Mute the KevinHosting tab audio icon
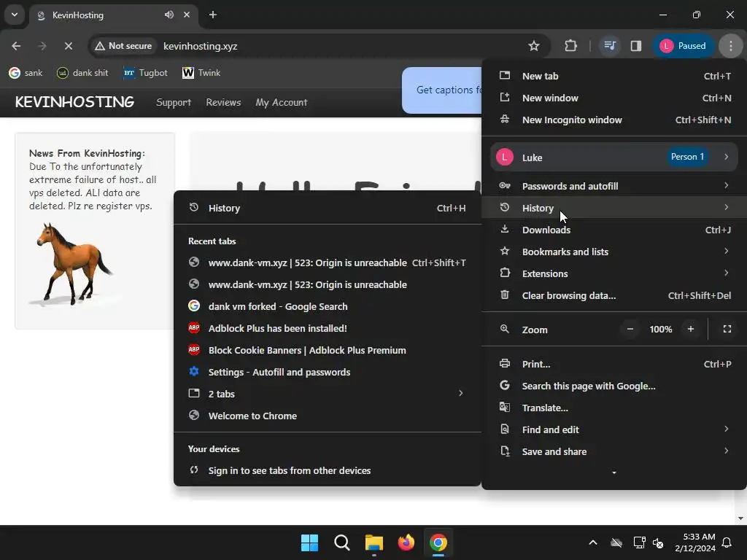 point(169,15)
